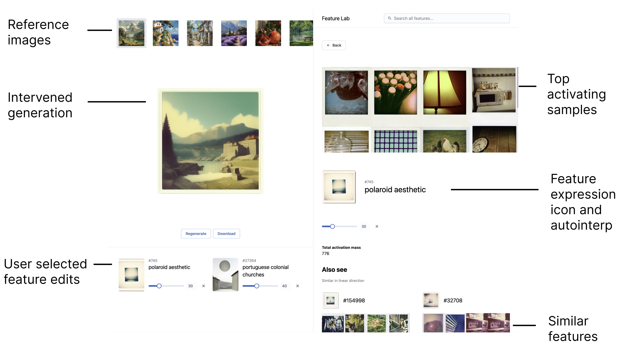The height and width of the screenshot is (364, 617).
Task: Click the lamp shade top activating sample
Action: 444,92
